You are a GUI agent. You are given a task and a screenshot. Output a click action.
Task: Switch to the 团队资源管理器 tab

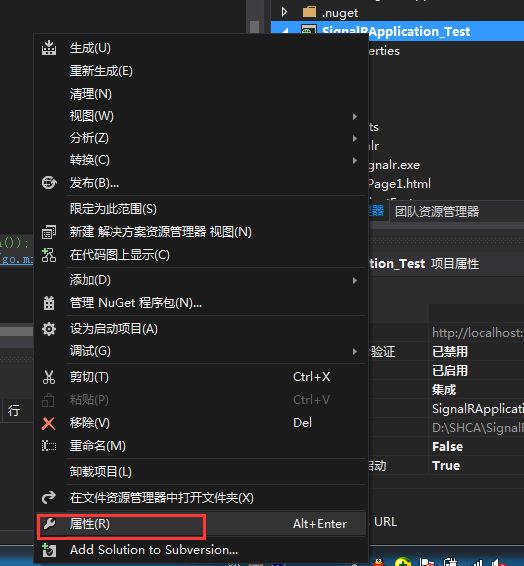click(437, 211)
